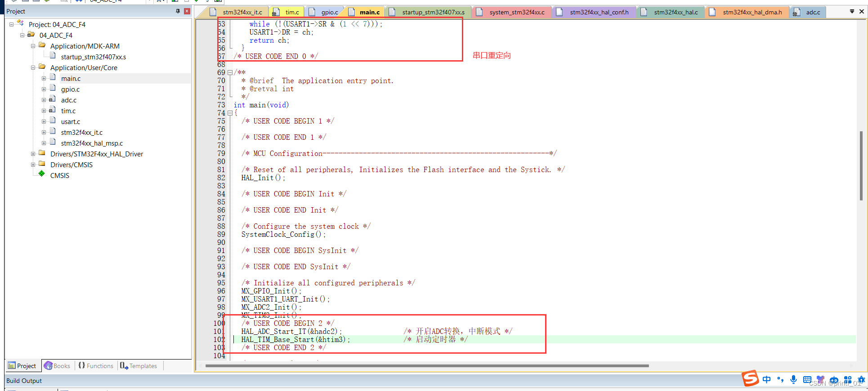Open the IME toolbox grid icon

pos(848,380)
